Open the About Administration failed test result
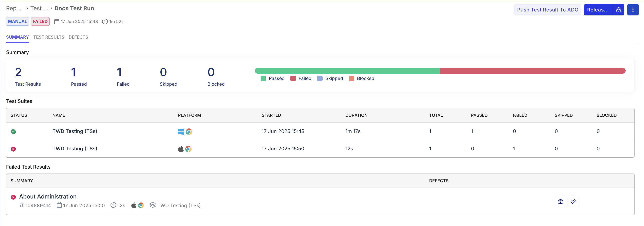644x226 pixels. pyautogui.click(x=48, y=197)
